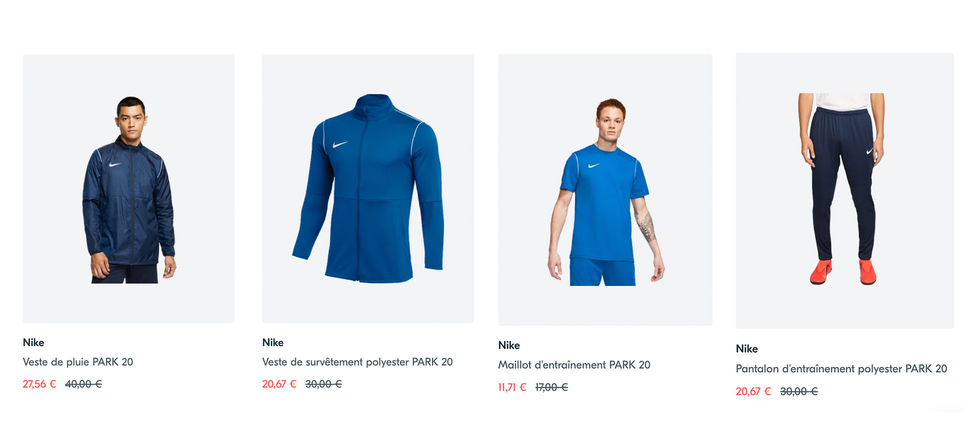The height and width of the screenshot is (444, 980).
Task: Click the Nike brand above Pantalon d'entraînement
Action: click(747, 349)
